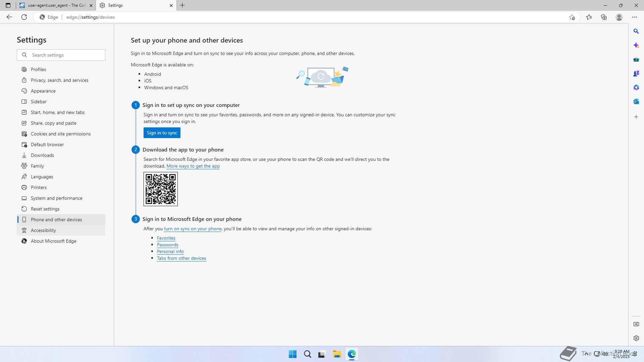Switch to user-agent Collection tab

[54, 5]
